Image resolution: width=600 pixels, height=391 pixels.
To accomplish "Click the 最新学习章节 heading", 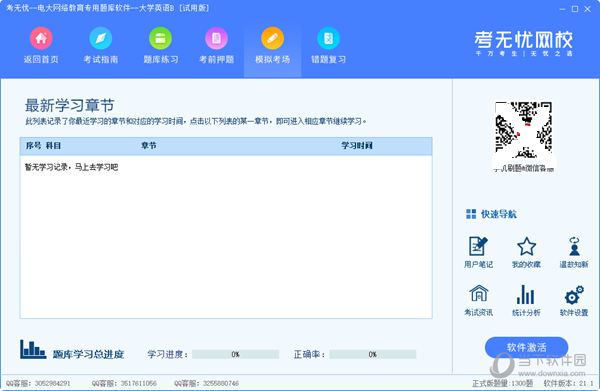I will 70,105.
